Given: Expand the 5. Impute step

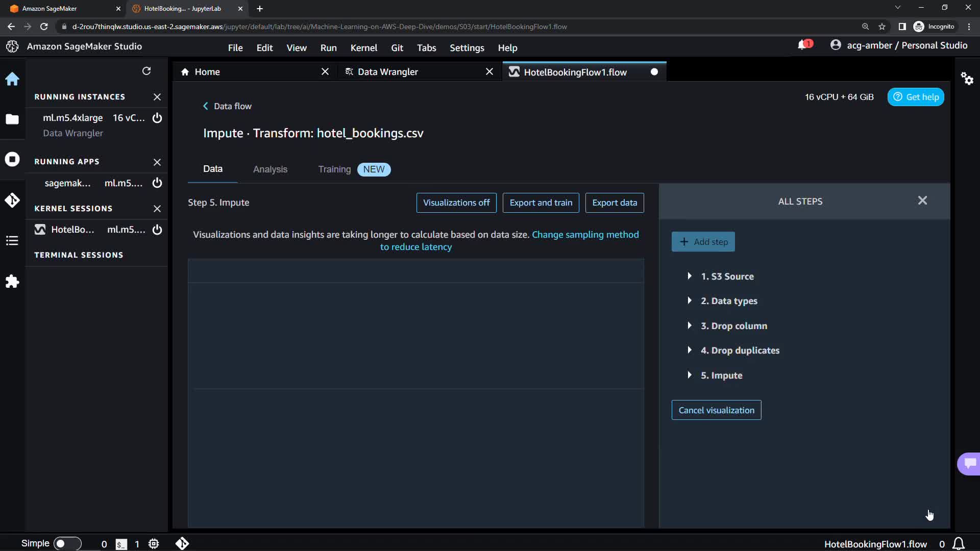Looking at the screenshot, I should coord(690,375).
